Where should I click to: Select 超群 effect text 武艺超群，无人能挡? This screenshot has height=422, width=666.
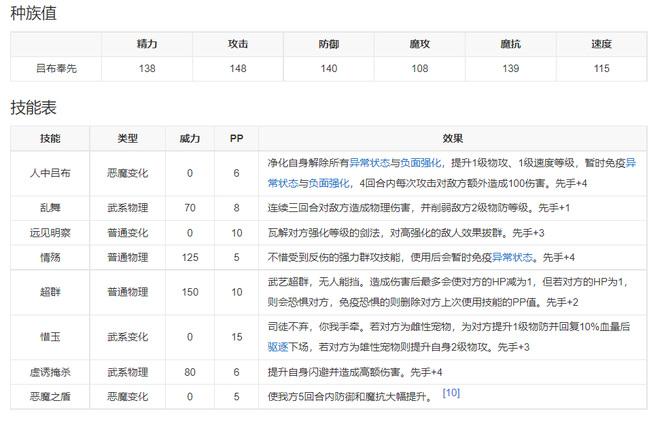(313, 281)
